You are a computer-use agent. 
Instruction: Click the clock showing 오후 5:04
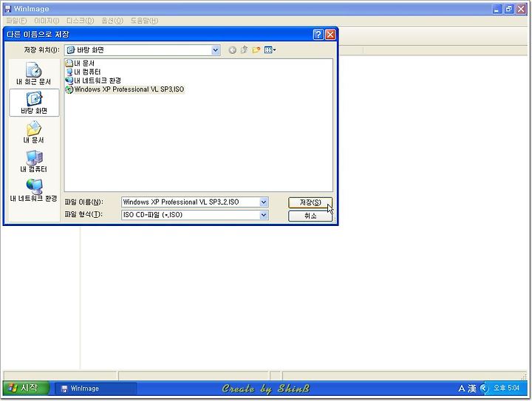(x=506, y=388)
